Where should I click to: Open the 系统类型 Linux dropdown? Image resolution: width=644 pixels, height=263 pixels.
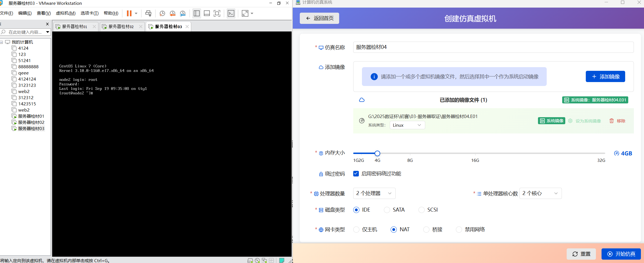[x=407, y=125]
